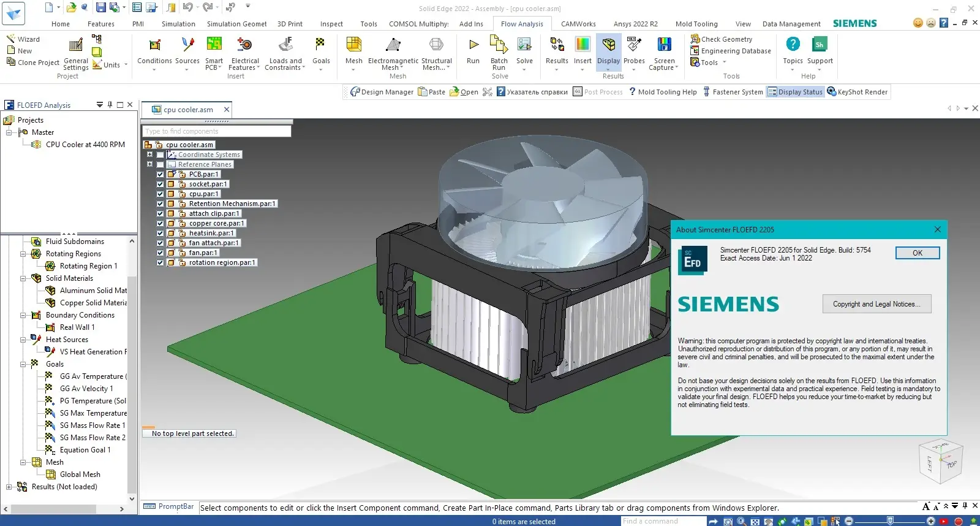Open the Wizard tool in Project group

[23, 39]
